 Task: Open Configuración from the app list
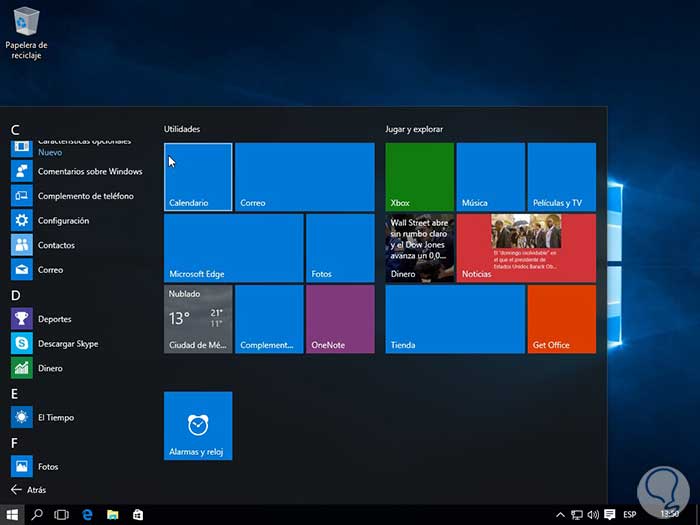pyautogui.click(x=63, y=221)
